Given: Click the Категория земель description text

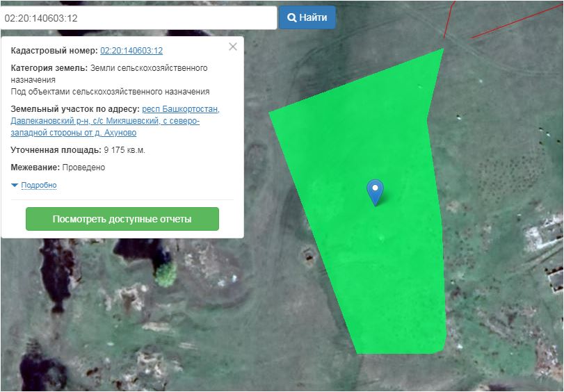Looking at the screenshot, I should click(110, 80).
